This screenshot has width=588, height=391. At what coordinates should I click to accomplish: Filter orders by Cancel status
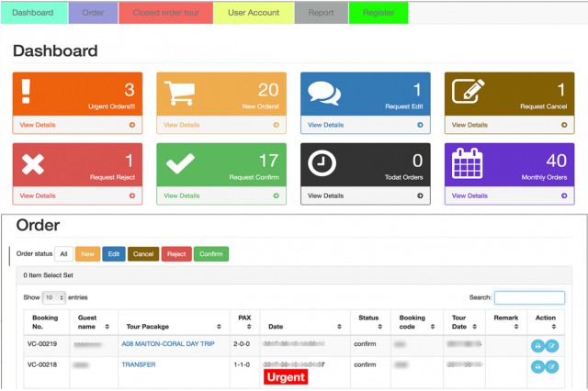click(142, 254)
